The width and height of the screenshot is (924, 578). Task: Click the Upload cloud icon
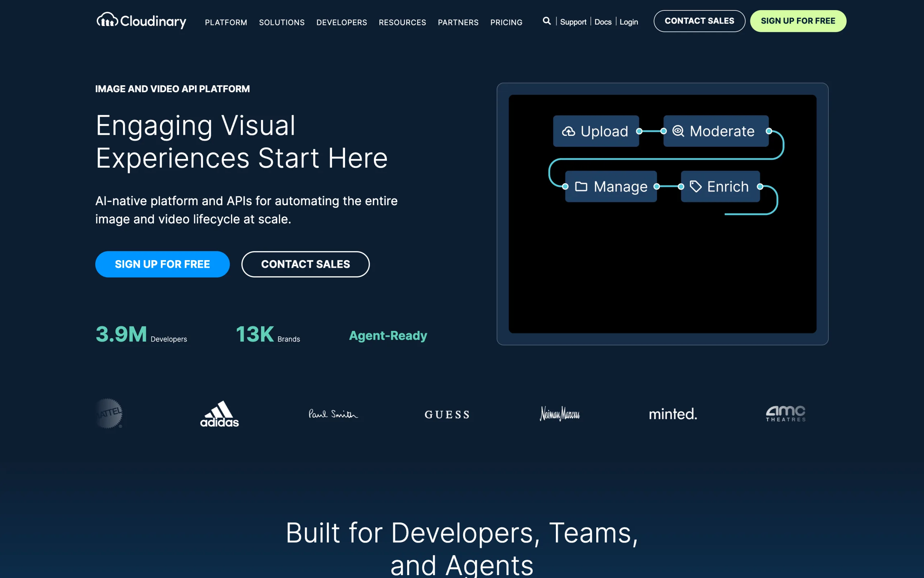568,131
